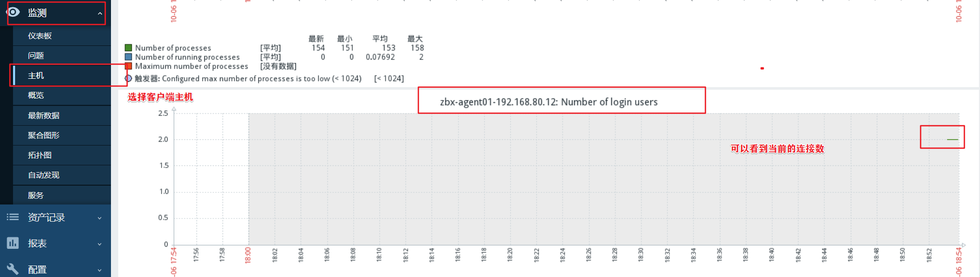Viewport: 980px width, 277px height.
Task: Click the 资产记录 section label
Action: coord(46,218)
